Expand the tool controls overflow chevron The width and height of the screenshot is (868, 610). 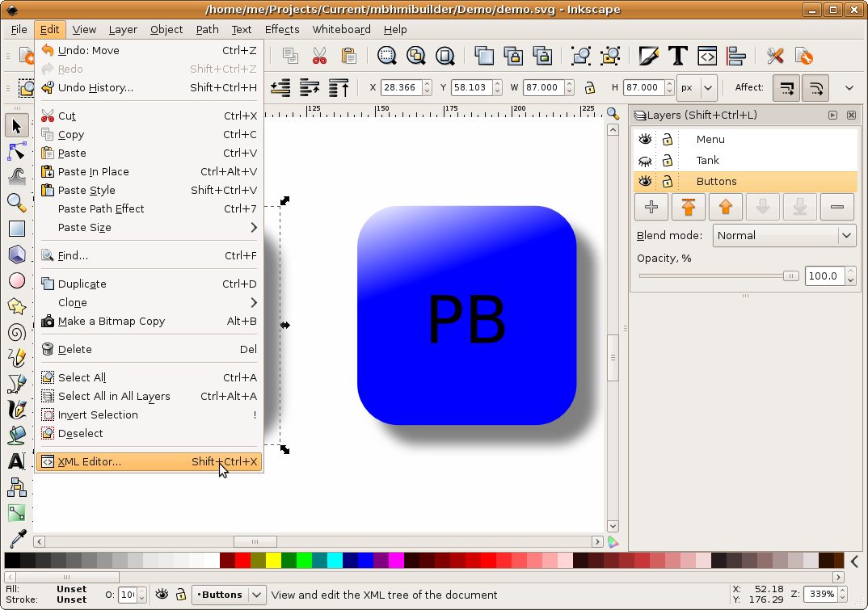coord(849,87)
